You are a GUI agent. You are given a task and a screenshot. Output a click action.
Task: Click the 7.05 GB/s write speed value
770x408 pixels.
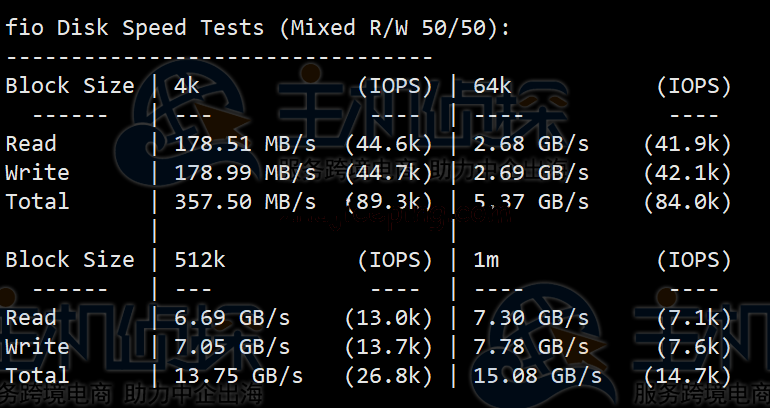[232, 347]
